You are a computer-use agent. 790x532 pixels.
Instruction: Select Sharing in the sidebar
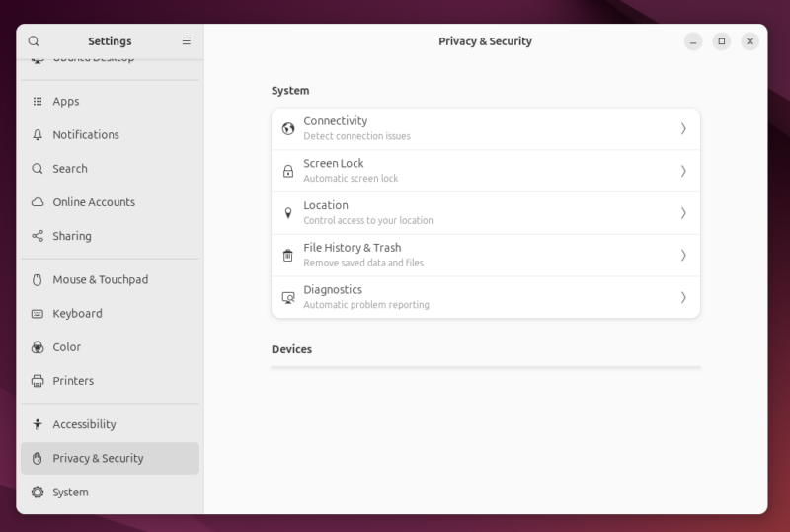coord(110,236)
